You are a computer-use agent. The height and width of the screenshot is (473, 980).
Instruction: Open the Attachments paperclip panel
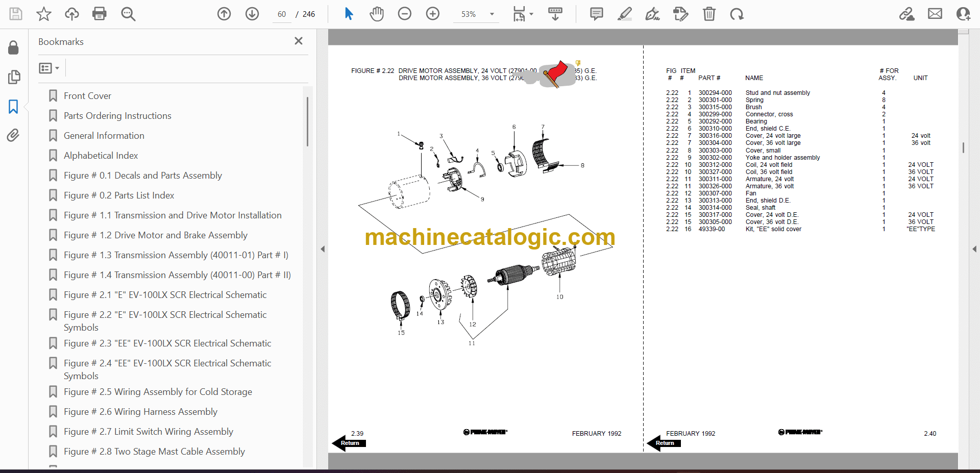(14, 135)
